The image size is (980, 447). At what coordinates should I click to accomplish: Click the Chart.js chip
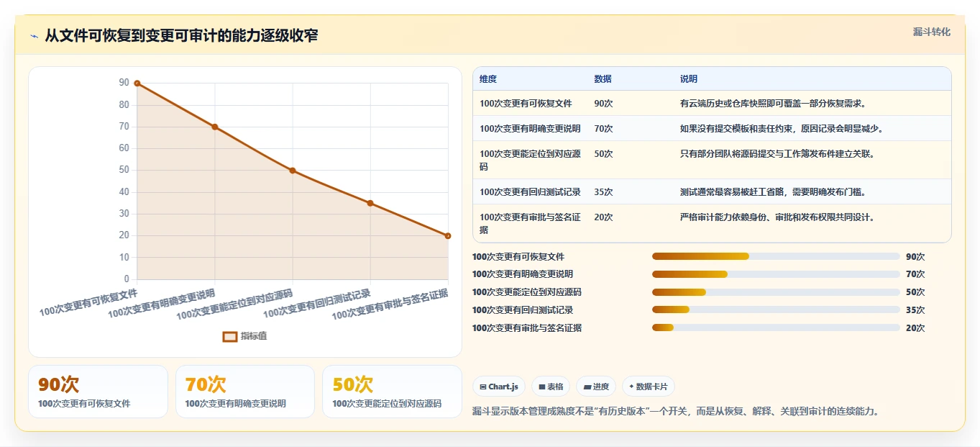click(x=499, y=387)
